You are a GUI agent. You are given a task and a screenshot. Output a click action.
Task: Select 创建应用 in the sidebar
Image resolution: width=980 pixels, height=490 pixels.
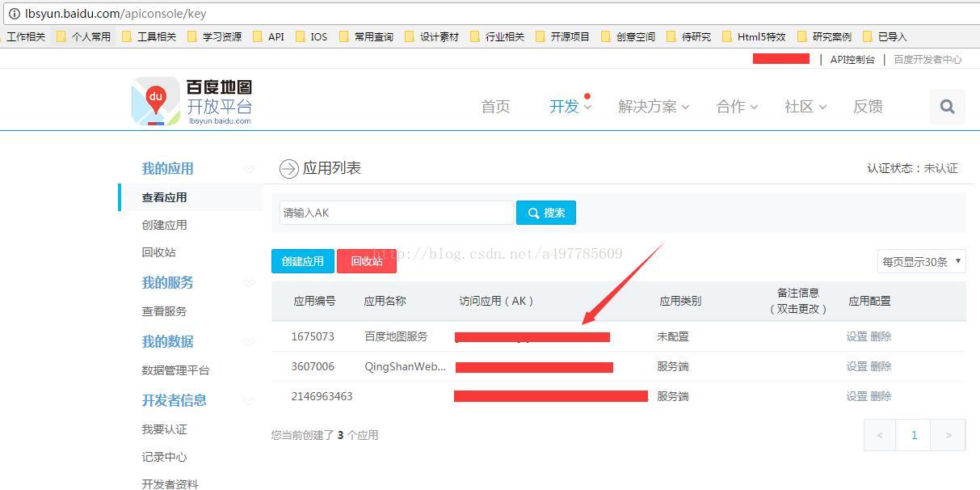pos(164,225)
